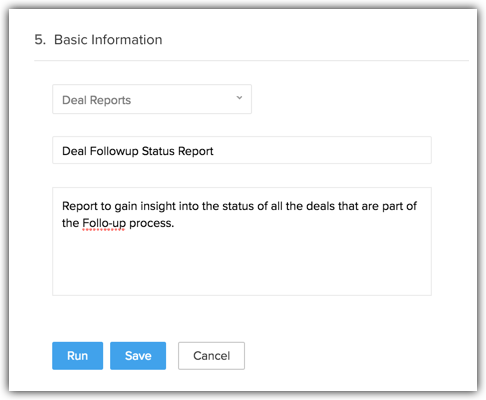The image size is (486, 400).
Task: Click the misspelled word 'Follo-up'
Action: tap(104, 223)
